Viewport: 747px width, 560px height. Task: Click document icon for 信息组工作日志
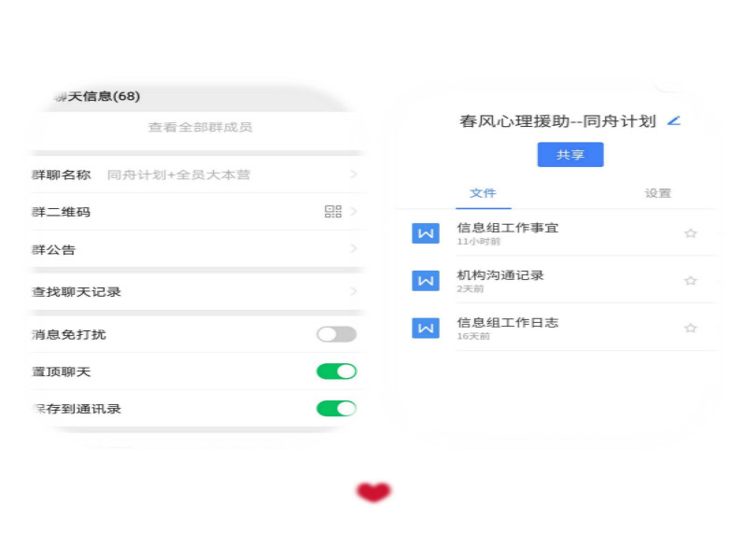tap(426, 328)
